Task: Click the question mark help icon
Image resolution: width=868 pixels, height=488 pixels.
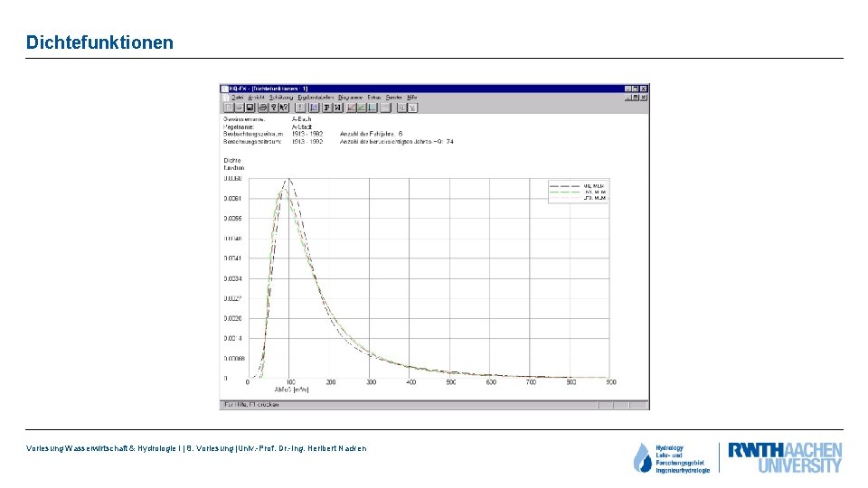Action: pos(273,108)
